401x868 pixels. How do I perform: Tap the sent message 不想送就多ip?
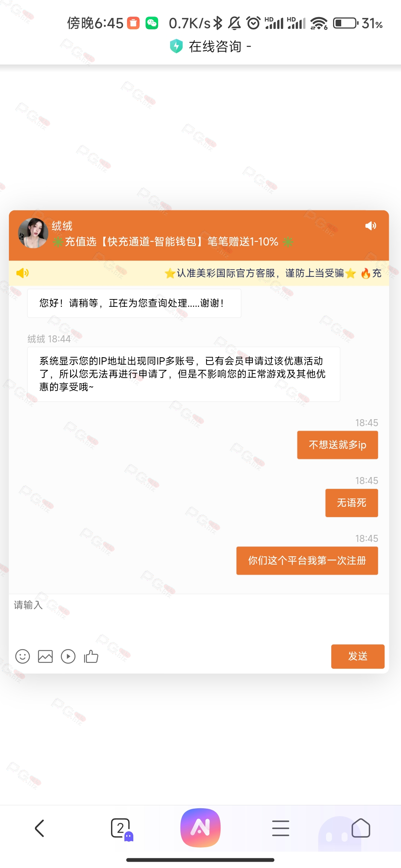click(338, 445)
